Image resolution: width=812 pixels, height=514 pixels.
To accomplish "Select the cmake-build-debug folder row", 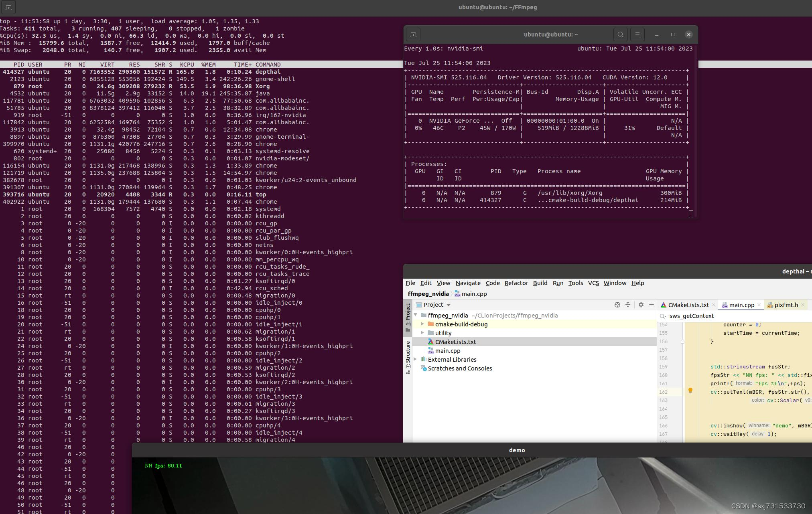I will 534,324.
